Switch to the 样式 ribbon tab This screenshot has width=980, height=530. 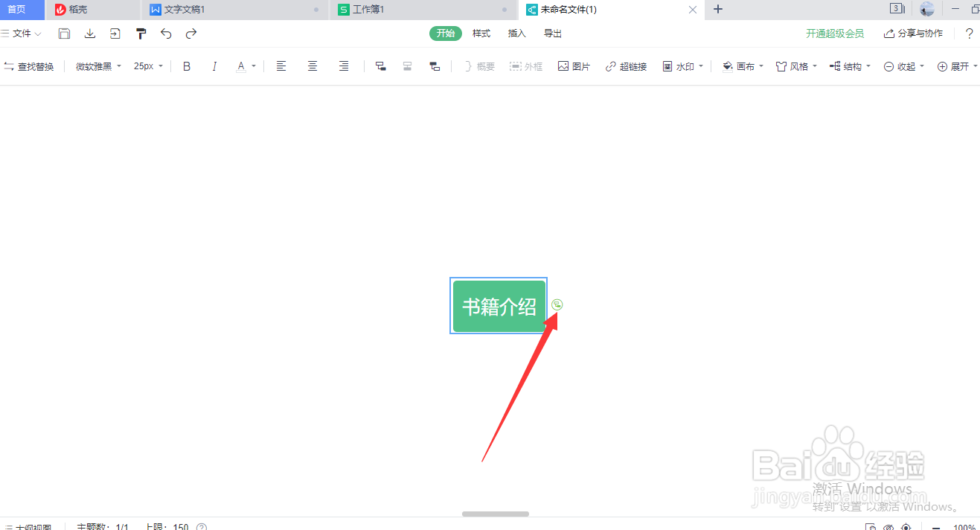click(x=481, y=33)
